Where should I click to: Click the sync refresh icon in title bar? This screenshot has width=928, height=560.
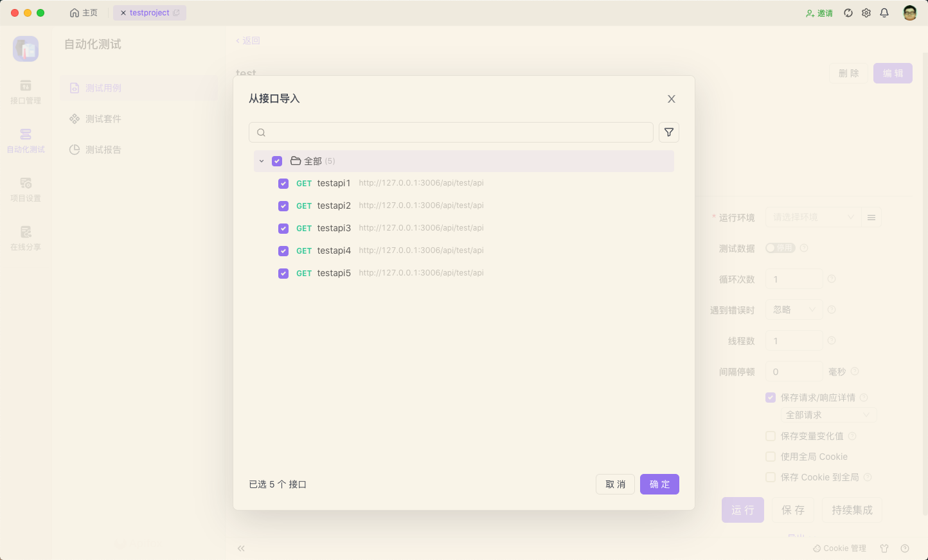point(848,13)
